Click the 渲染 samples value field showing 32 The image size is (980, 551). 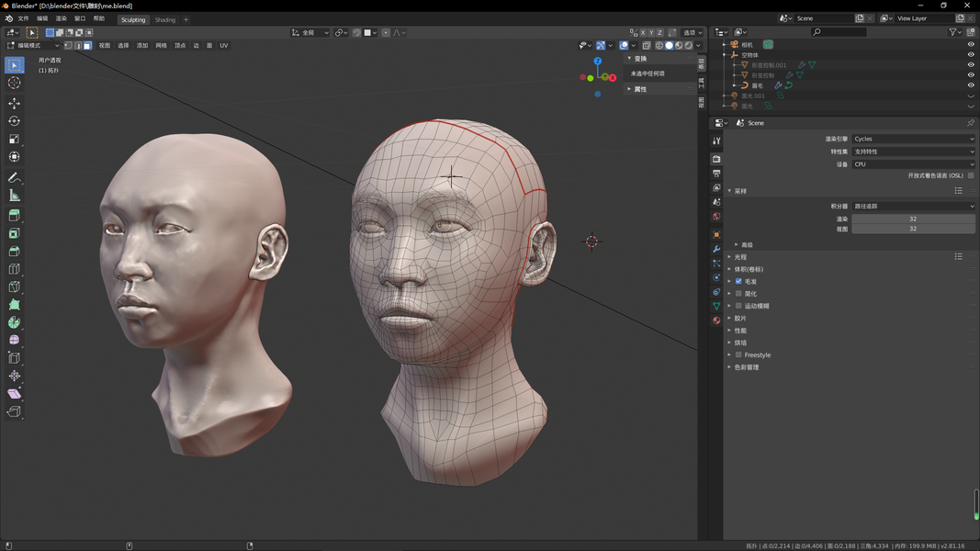tap(912, 219)
